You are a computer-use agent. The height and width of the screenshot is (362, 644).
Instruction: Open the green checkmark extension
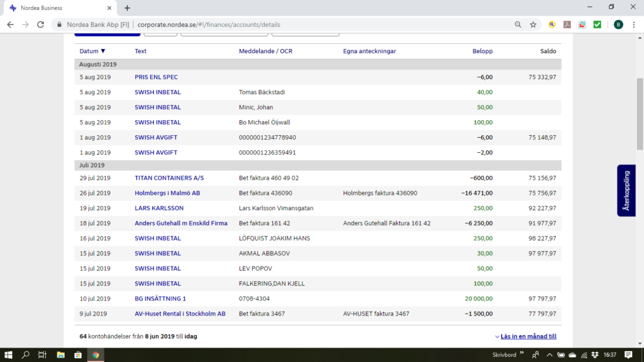[597, 25]
